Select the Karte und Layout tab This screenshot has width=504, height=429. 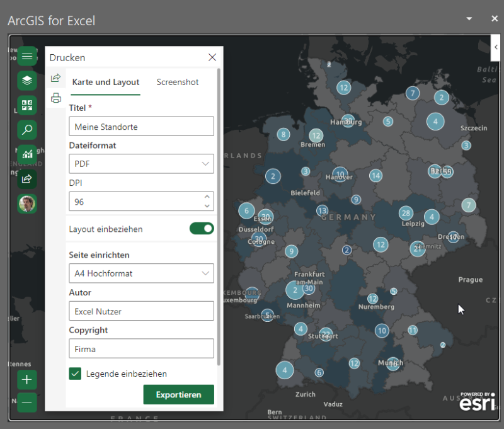(105, 82)
